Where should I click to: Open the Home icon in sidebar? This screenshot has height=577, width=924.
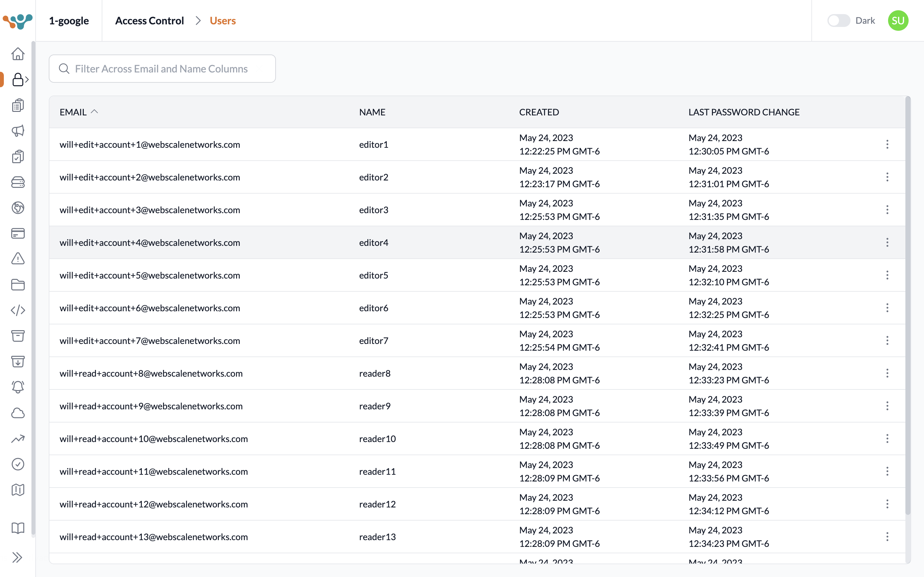[x=18, y=54]
